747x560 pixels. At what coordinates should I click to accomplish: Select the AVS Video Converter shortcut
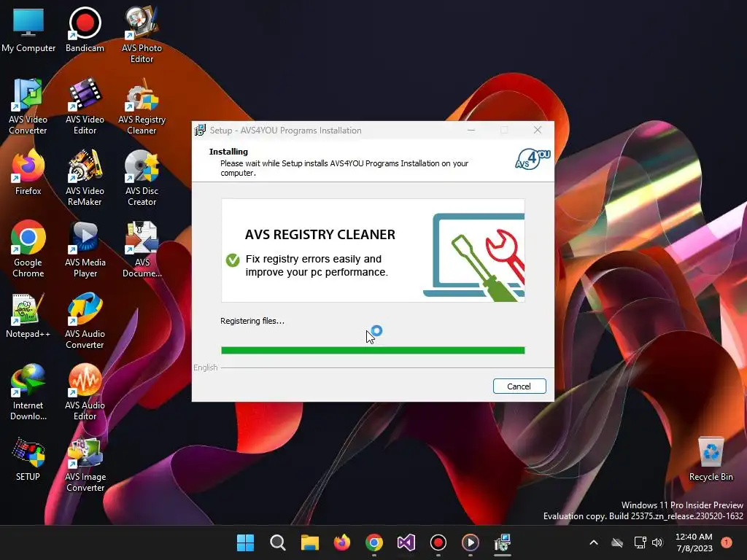point(28,106)
